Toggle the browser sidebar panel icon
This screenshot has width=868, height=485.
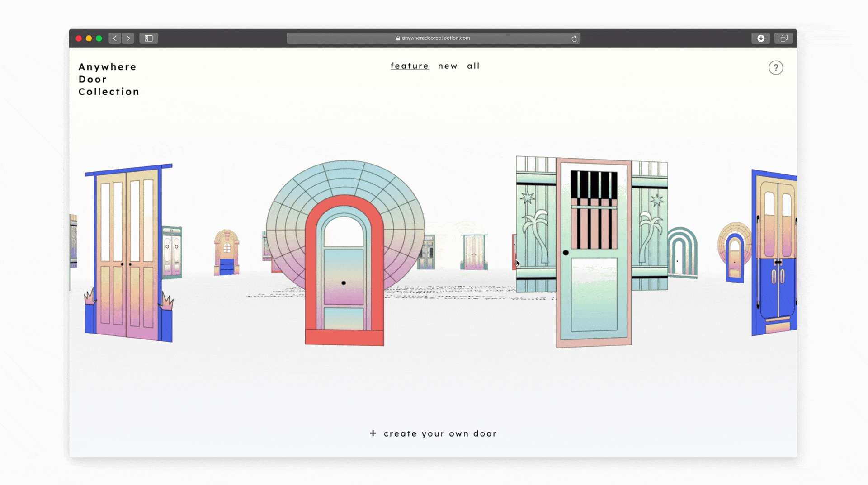149,38
